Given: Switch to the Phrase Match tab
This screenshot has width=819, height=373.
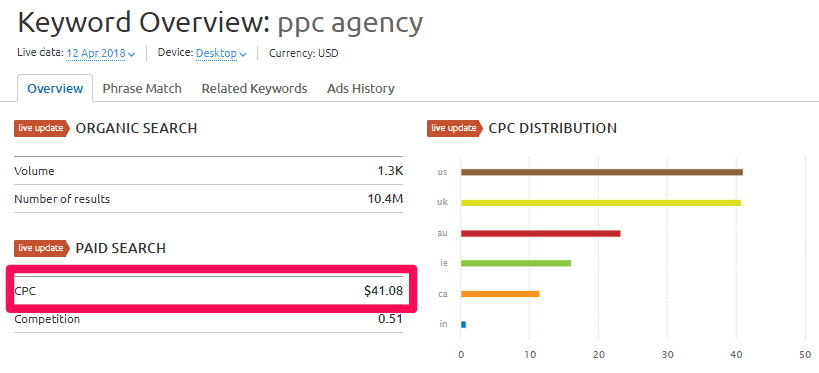Looking at the screenshot, I should pyautogui.click(x=142, y=89).
